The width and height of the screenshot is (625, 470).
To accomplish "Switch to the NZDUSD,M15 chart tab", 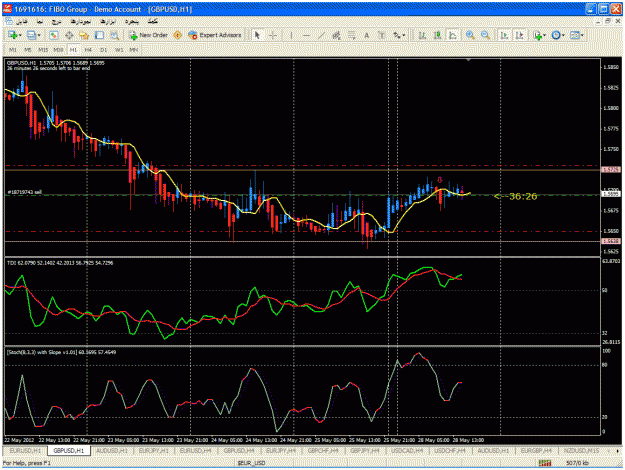I will click(581, 450).
